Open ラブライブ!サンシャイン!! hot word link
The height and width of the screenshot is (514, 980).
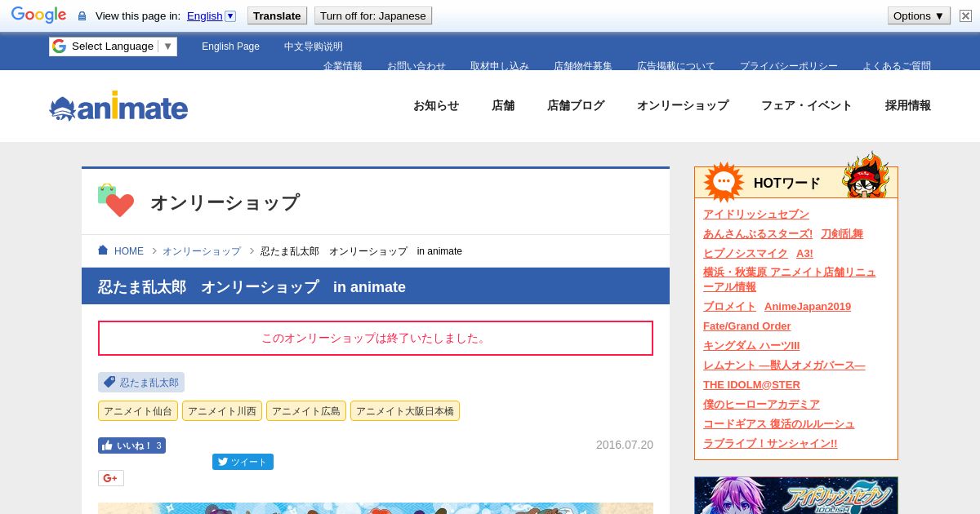(770, 443)
